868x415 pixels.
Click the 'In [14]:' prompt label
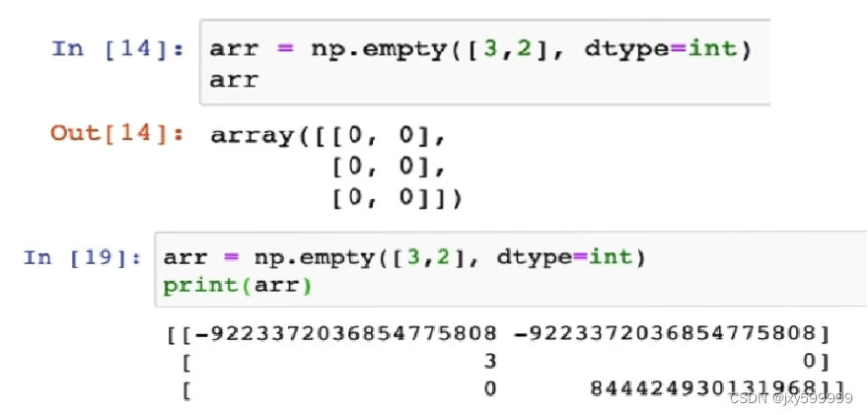(x=117, y=48)
